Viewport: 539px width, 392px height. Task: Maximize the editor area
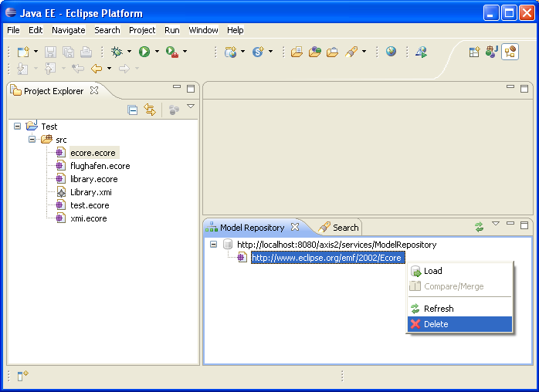pos(524,89)
